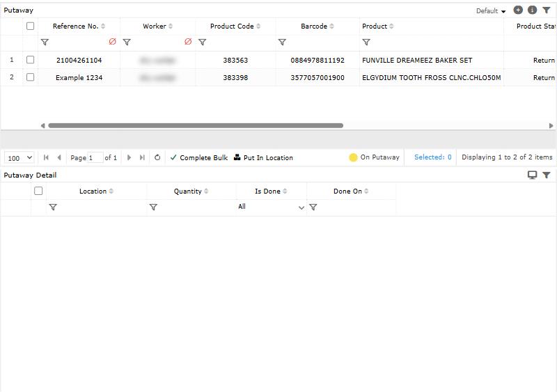The width and height of the screenshot is (557, 392).
Task: Click the filter funnel in Putaway header
Action: click(547, 10)
